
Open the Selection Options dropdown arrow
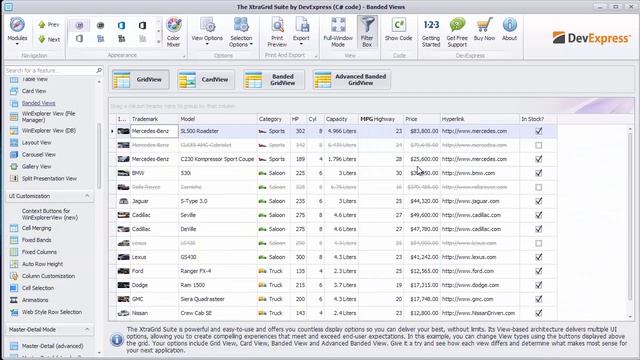point(251,44)
